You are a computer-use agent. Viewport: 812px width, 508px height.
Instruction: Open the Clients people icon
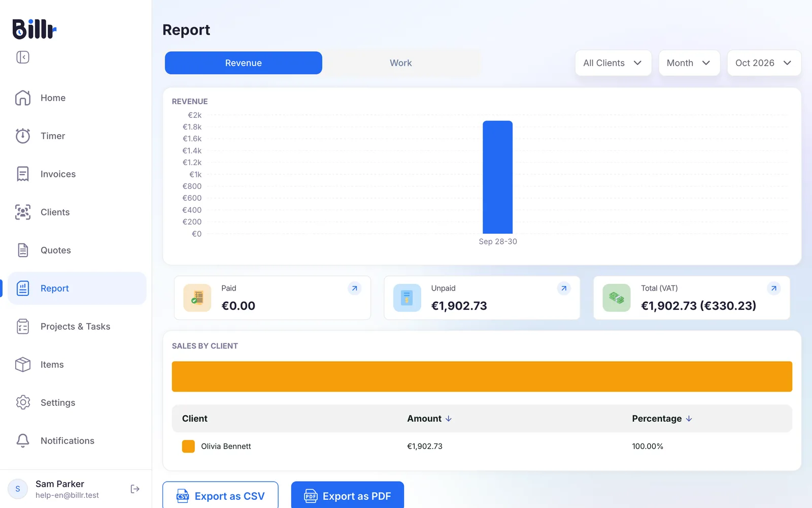pos(23,212)
